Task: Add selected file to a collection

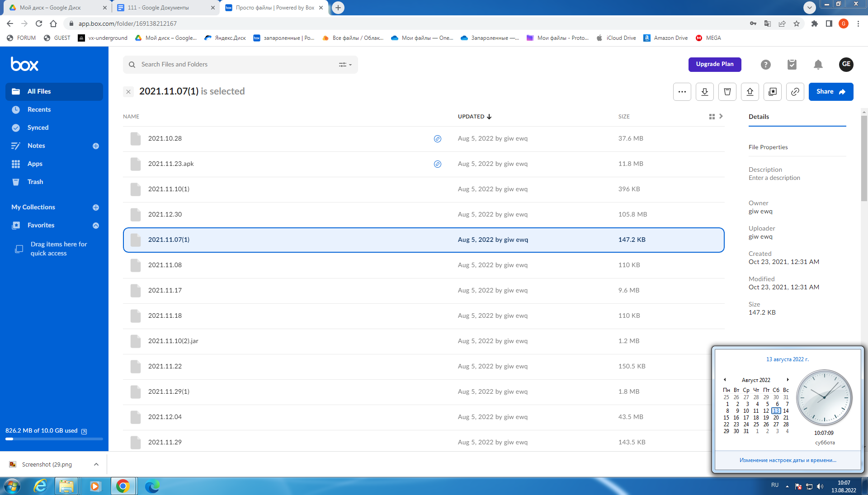Action: click(772, 92)
